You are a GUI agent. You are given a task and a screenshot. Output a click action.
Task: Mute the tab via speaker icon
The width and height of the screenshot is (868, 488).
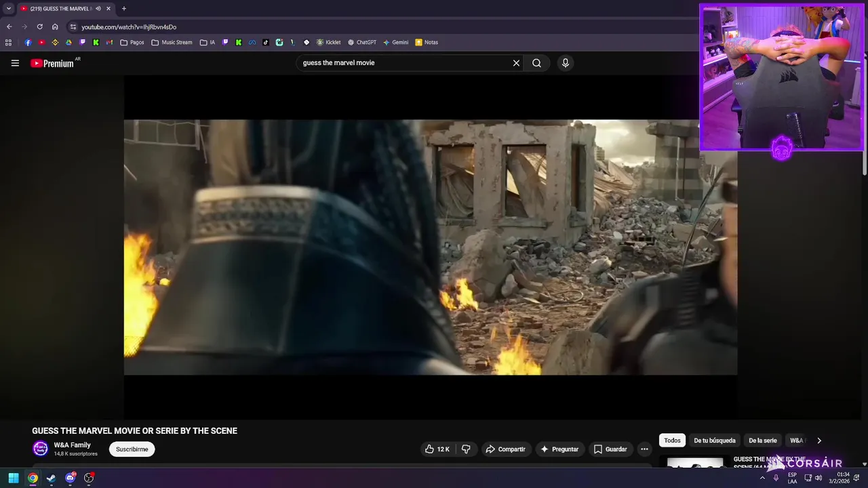[x=98, y=9]
